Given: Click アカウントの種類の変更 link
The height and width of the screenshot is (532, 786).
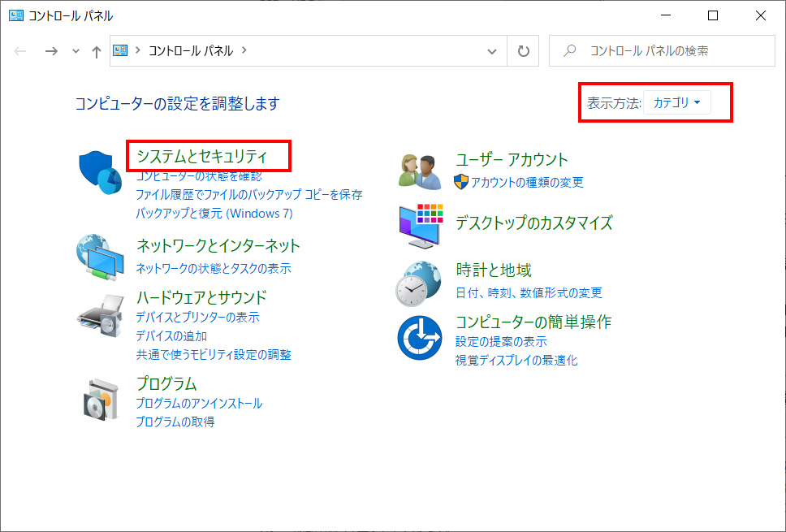Looking at the screenshot, I should [x=527, y=183].
